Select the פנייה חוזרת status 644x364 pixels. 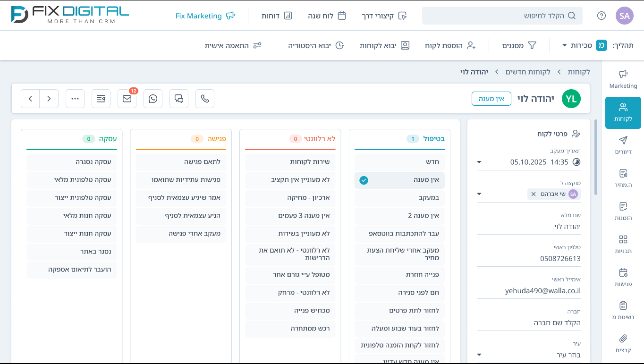pyautogui.click(x=399, y=274)
